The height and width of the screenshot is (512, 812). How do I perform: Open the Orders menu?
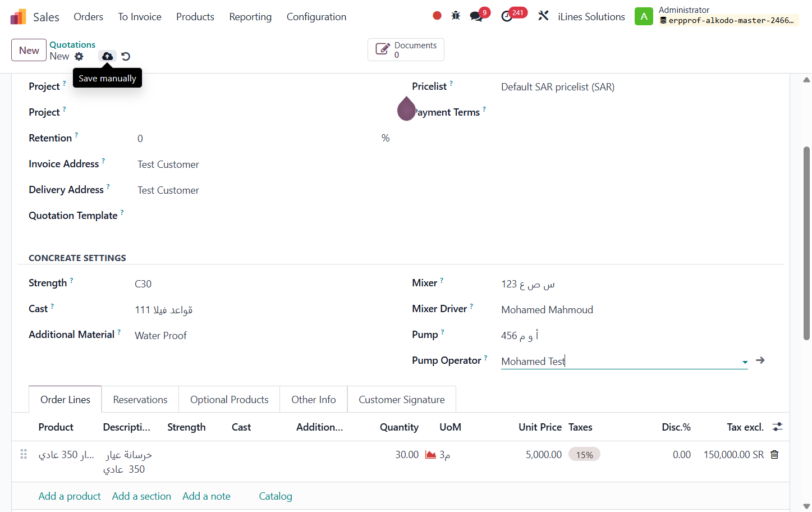click(x=88, y=17)
